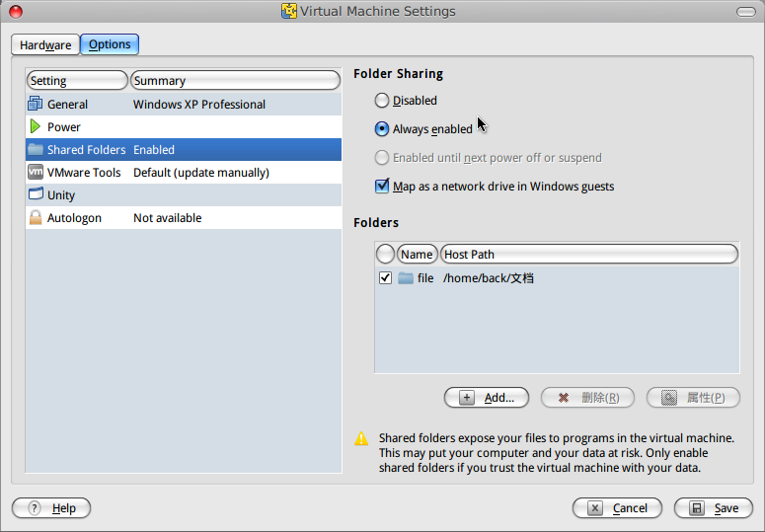Image resolution: width=765 pixels, height=532 pixels.
Task: Select the Disabled radio button
Action: (x=382, y=101)
